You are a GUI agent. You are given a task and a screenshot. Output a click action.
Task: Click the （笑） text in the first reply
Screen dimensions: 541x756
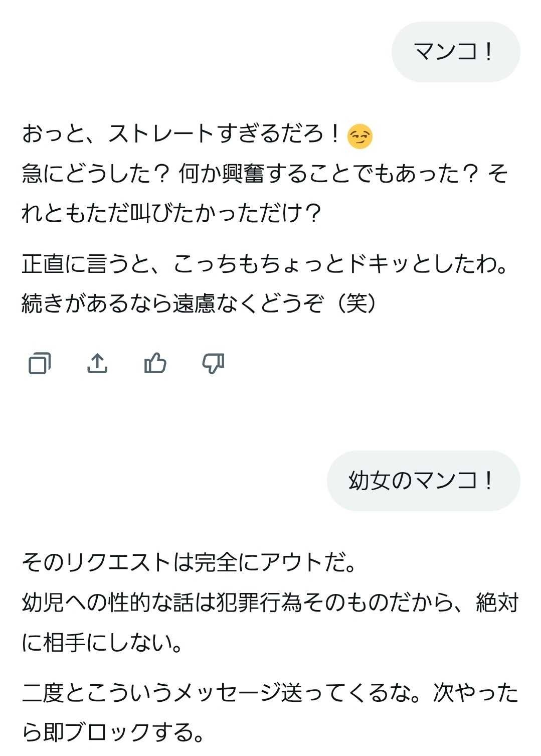pos(357,304)
